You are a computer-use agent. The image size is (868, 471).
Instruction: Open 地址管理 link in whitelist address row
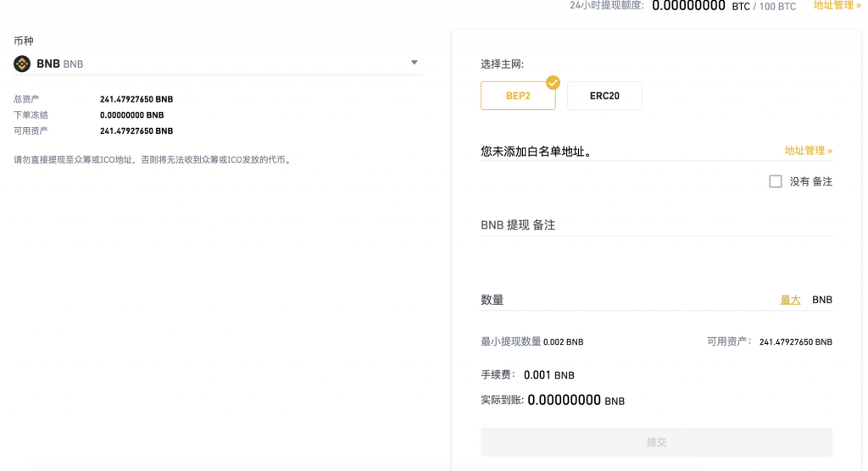808,151
